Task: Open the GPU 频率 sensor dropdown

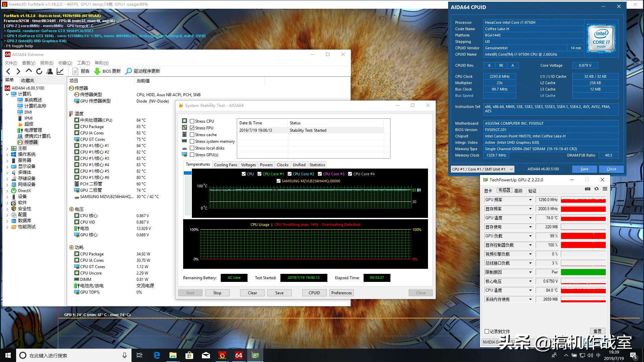Action: coord(530,200)
